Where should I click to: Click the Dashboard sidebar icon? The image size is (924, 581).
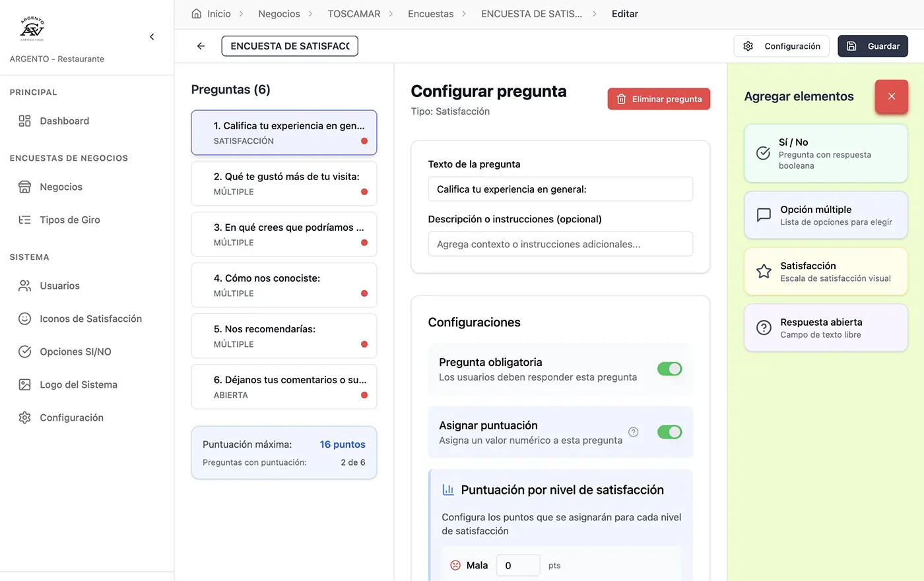(24, 121)
